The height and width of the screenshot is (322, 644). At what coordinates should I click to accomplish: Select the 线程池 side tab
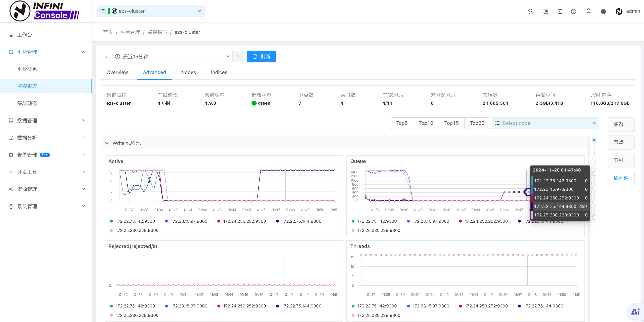pyautogui.click(x=621, y=178)
